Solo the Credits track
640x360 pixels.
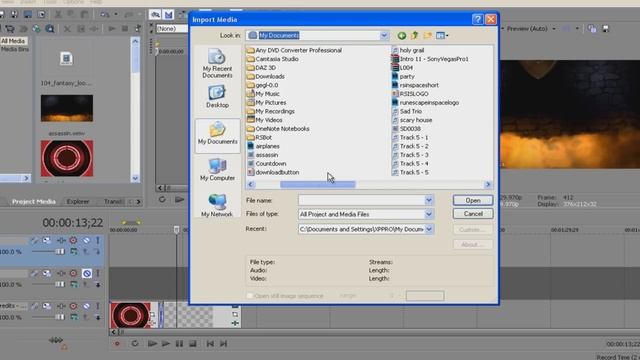pyautogui.click(x=98, y=306)
